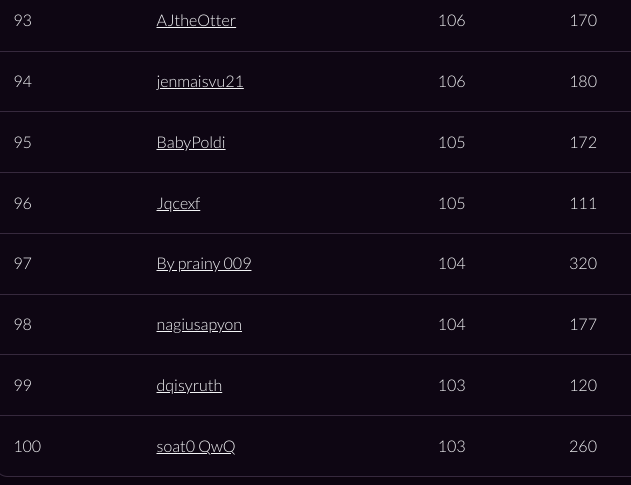
Task: Select the Jqcexf username link
Action: [178, 204]
